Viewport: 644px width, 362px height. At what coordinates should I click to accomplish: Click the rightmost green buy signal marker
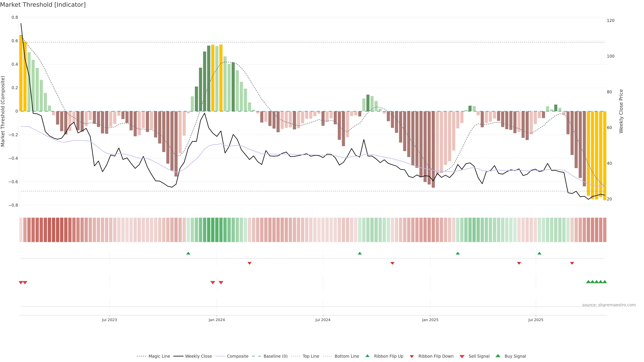click(604, 282)
